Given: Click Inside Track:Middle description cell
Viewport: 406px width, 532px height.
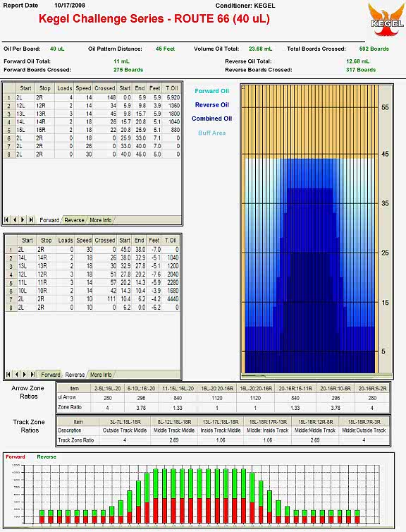Looking at the screenshot, I should 221,430.
